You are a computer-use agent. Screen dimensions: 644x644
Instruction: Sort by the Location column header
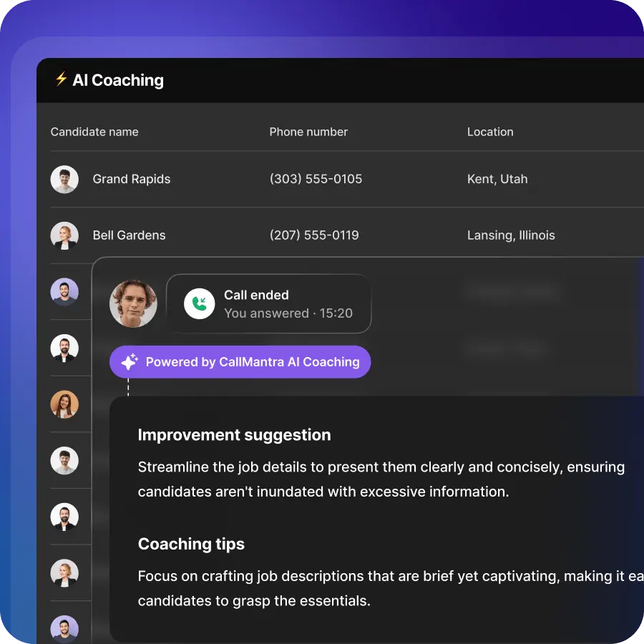tap(490, 132)
